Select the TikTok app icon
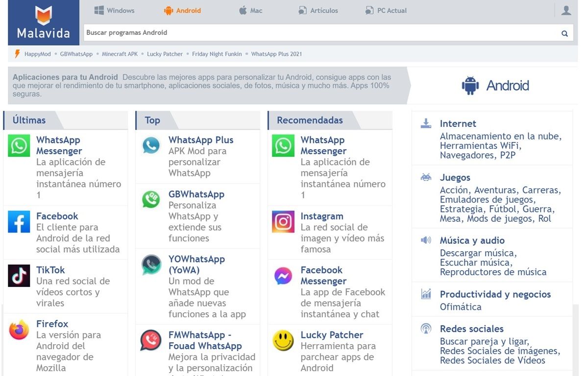588x376 pixels. [19, 276]
